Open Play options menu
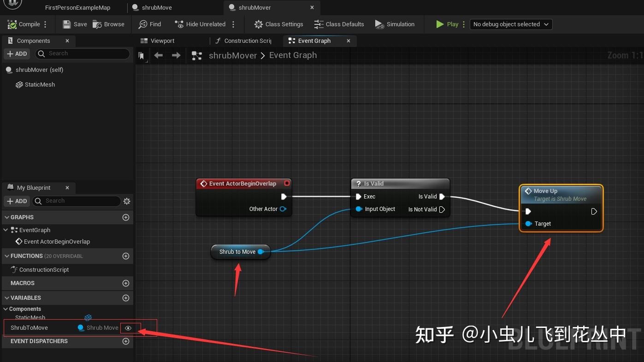644x362 pixels. (464, 24)
